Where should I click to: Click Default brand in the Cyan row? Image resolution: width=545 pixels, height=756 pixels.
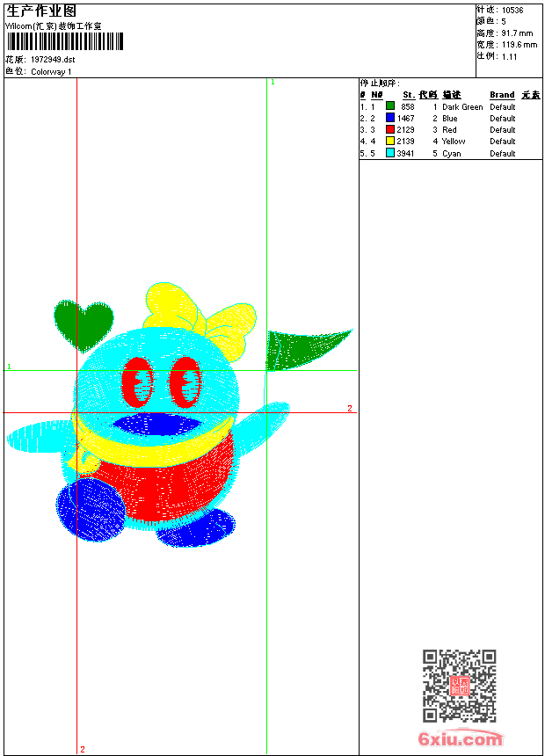coord(503,153)
